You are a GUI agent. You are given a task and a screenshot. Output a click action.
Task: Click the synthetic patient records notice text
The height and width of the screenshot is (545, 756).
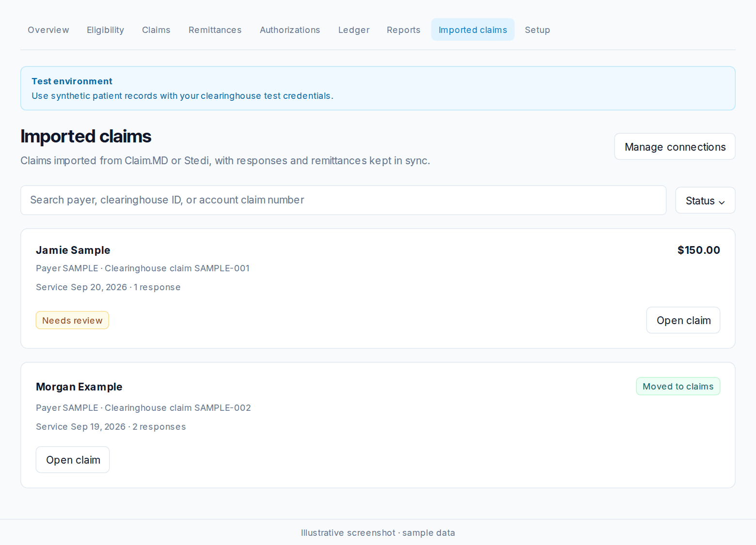click(182, 96)
